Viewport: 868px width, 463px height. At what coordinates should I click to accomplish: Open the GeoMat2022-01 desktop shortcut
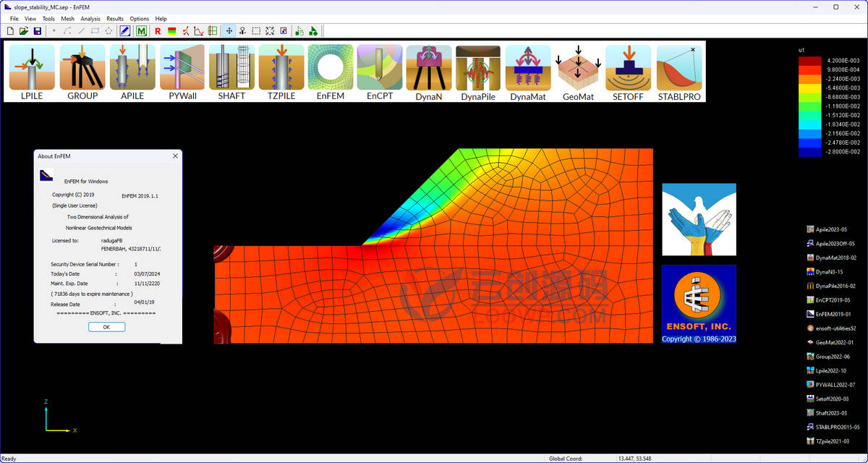(831, 342)
